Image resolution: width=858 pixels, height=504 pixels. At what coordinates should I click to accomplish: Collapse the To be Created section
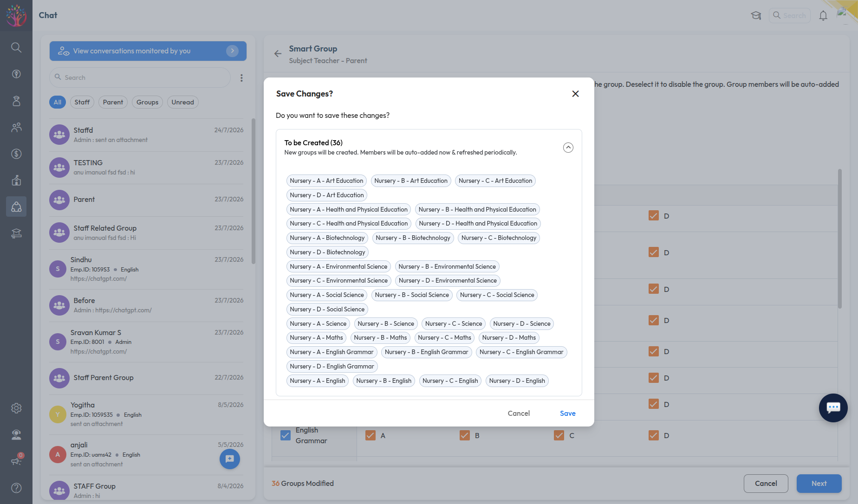coord(568,148)
